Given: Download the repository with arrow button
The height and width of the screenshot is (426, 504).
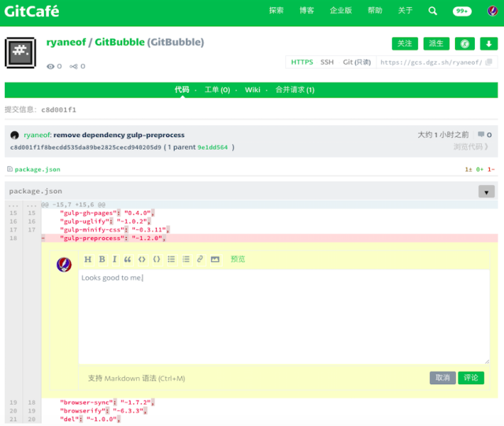Looking at the screenshot, I should pyautogui.click(x=488, y=44).
